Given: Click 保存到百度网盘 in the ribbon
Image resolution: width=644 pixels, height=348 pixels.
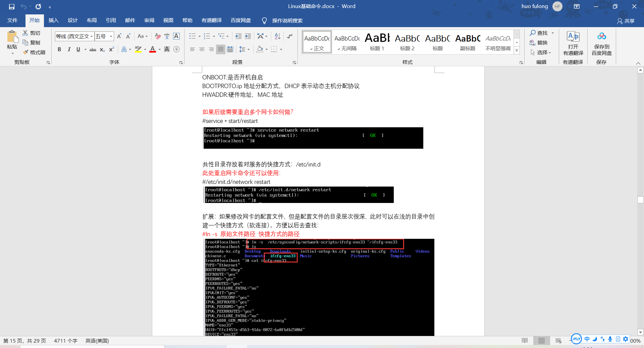Looking at the screenshot, I should point(601,44).
